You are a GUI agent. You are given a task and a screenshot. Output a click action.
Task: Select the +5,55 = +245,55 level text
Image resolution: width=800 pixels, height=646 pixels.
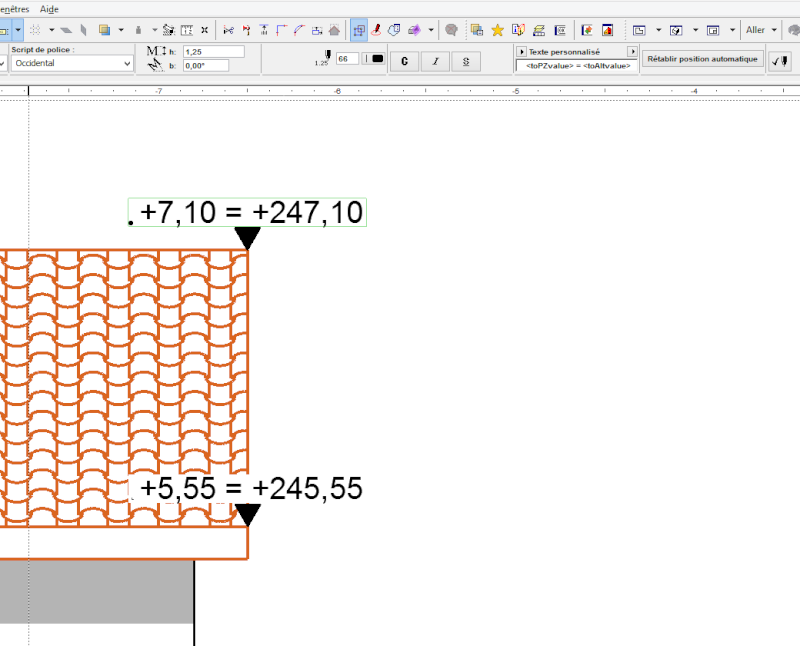[x=251, y=488]
